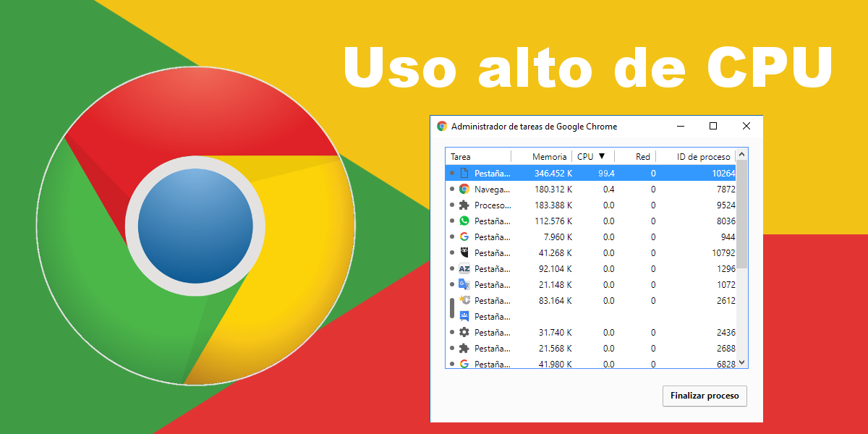Image resolution: width=868 pixels, height=434 pixels.
Task: Select the memory value 346.452 K
Action: point(553,174)
